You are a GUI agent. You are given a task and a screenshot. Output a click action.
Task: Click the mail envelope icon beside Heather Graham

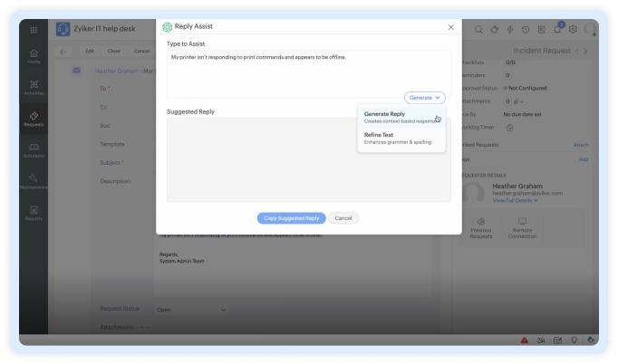pyautogui.click(x=76, y=71)
